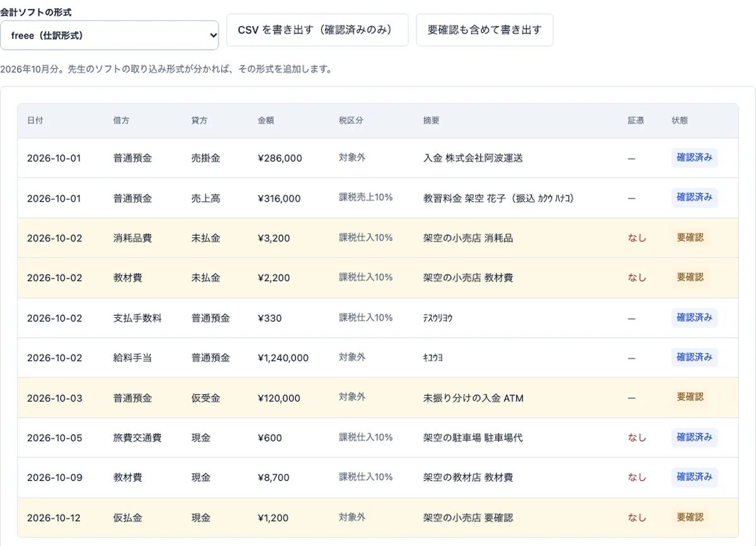Select amount ¥8,700
Image resolution: width=756 pixels, height=546 pixels.
(x=273, y=478)
